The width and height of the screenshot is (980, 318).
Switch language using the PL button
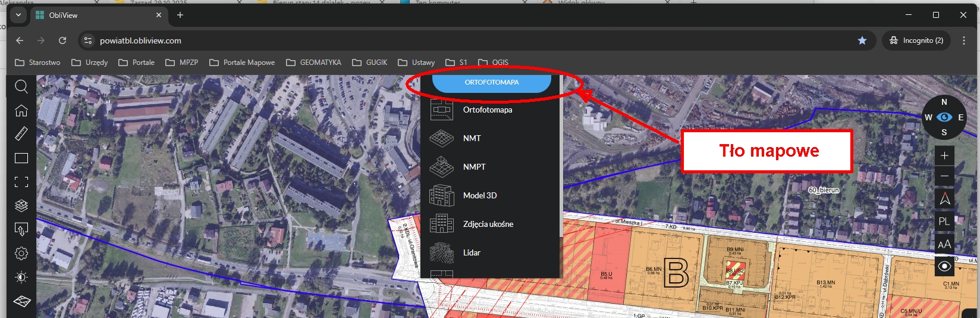944,221
